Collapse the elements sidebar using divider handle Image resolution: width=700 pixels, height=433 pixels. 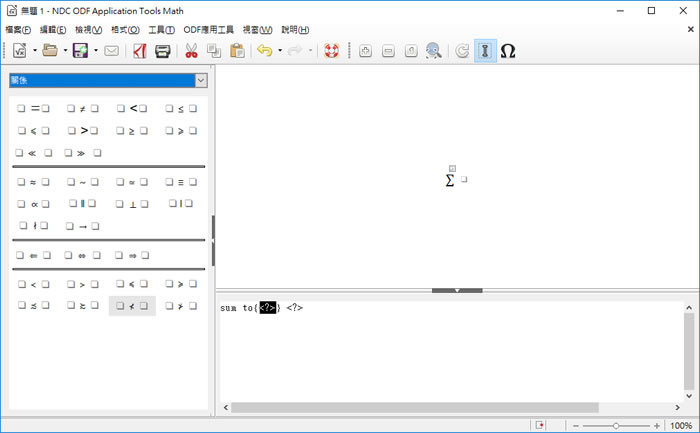213,241
